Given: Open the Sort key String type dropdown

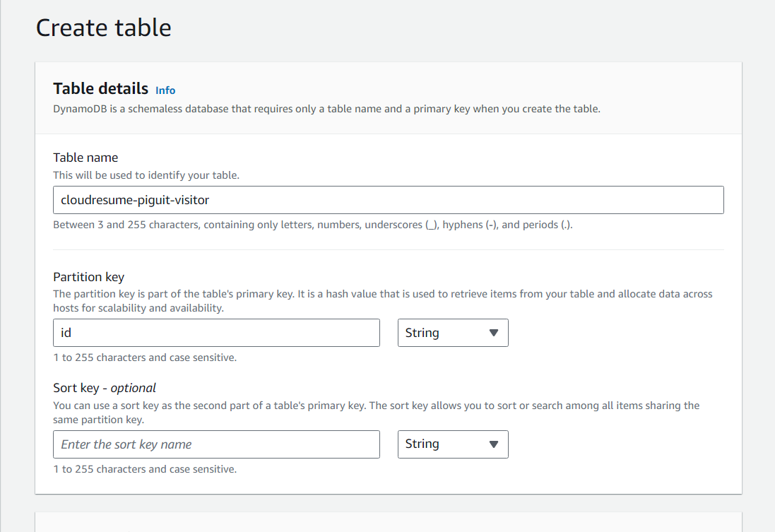Looking at the screenshot, I should point(453,444).
